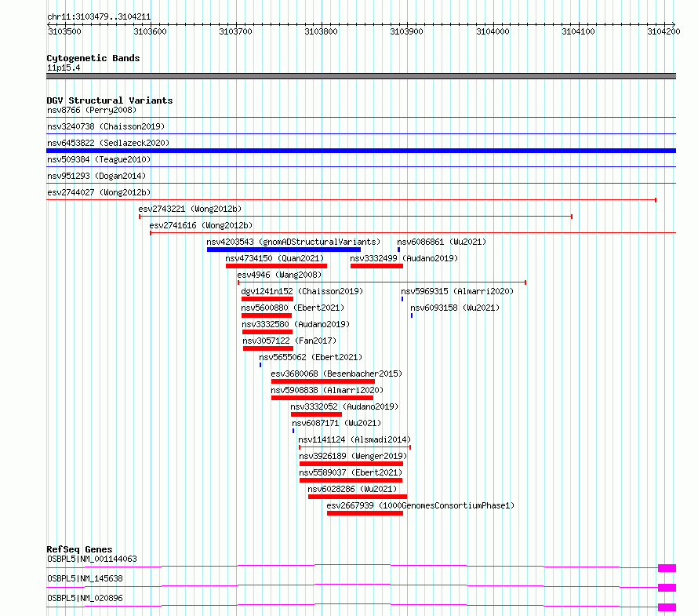
Task: Open OSBPL5|NM_001144063 transcript
Action: (x=92, y=559)
